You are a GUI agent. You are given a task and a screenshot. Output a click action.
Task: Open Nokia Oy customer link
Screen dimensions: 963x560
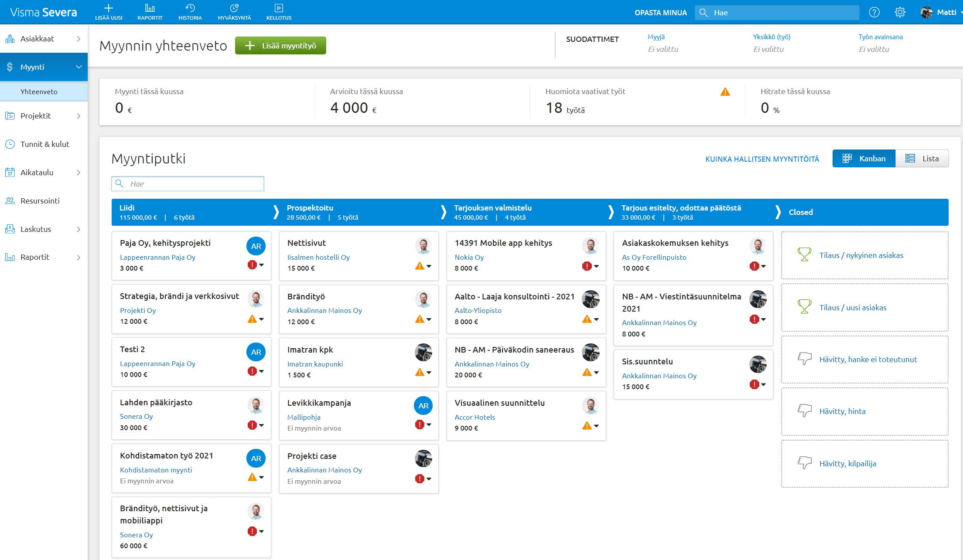point(469,257)
